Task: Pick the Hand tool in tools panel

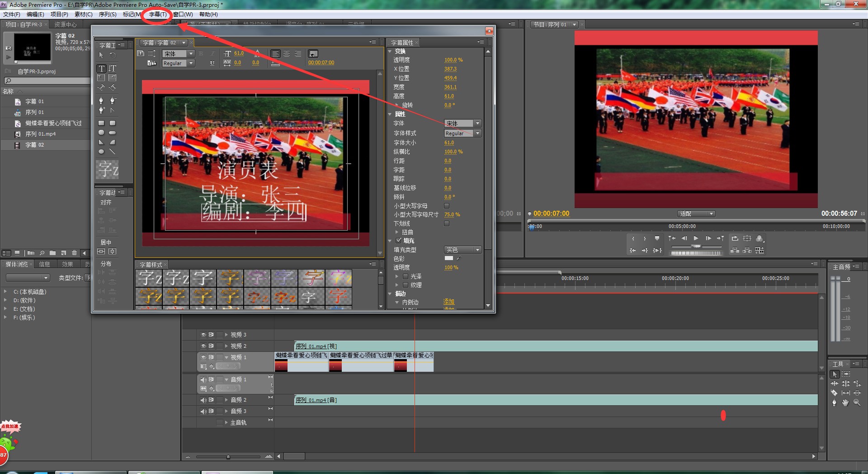Action: pyautogui.click(x=845, y=403)
